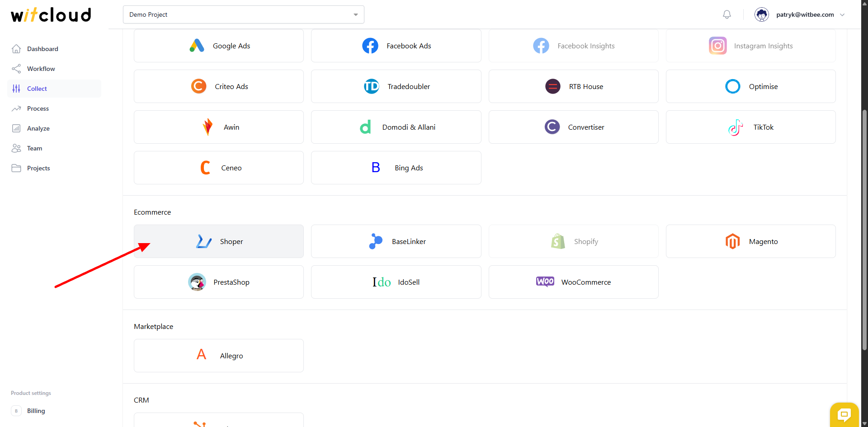Click the Tradedoubler logo icon
This screenshot has width=868, height=427.
[x=372, y=86]
